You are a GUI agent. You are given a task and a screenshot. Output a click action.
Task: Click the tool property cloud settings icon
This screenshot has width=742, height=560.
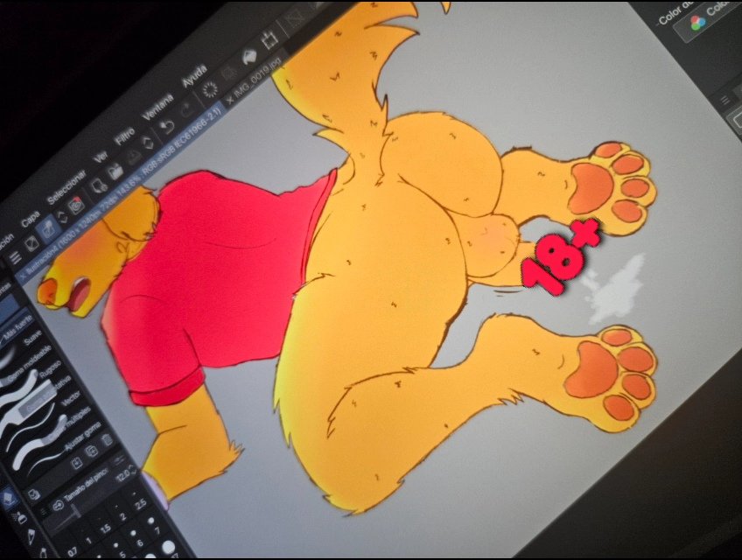coord(59,506)
